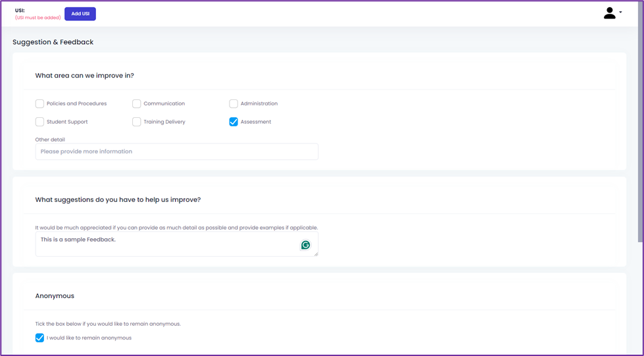
Task: Select the Student Support checkbox
Action: tap(39, 122)
